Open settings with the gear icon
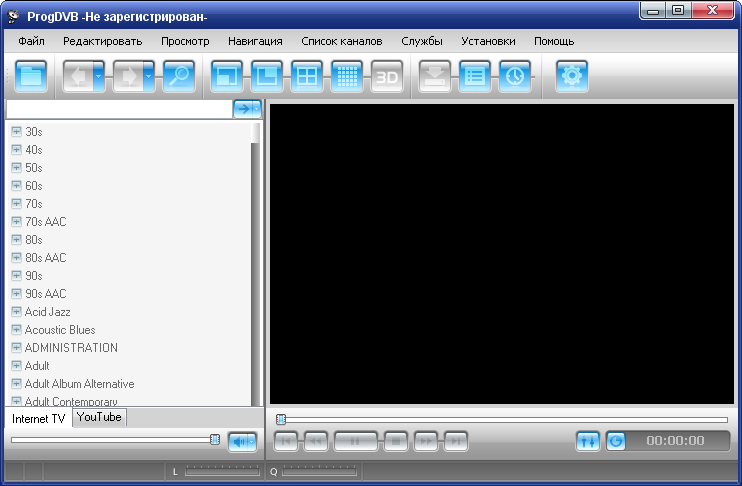742x486 pixels. pos(572,77)
